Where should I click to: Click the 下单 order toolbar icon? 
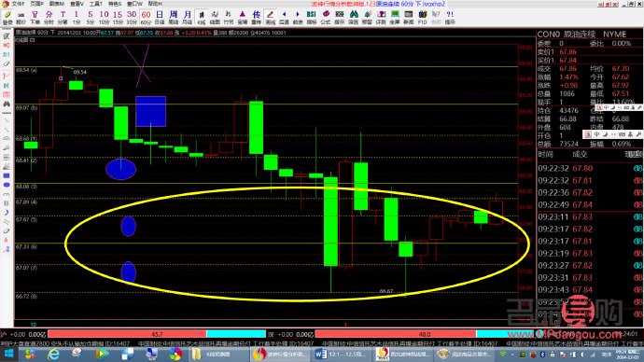pyautogui.click(x=35, y=17)
